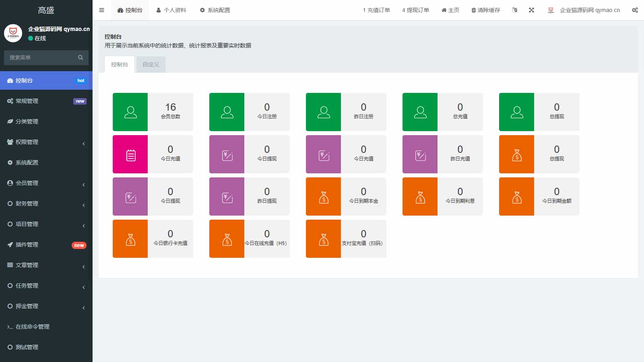The width and height of the screenshot is (644, 362).
Task: Toggle the sidebar with the hamburger icon
Action: [x=101, y=10]
